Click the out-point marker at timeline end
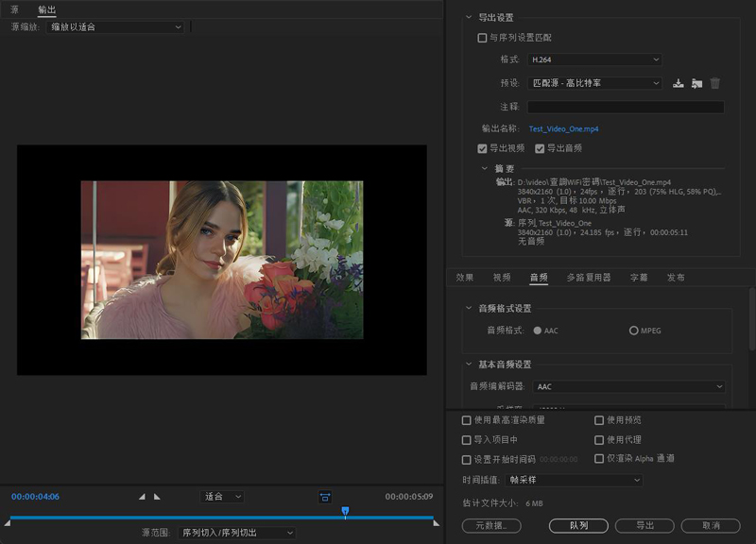The width and height of the screenshot is (756, 544). (x=436, y=522)
